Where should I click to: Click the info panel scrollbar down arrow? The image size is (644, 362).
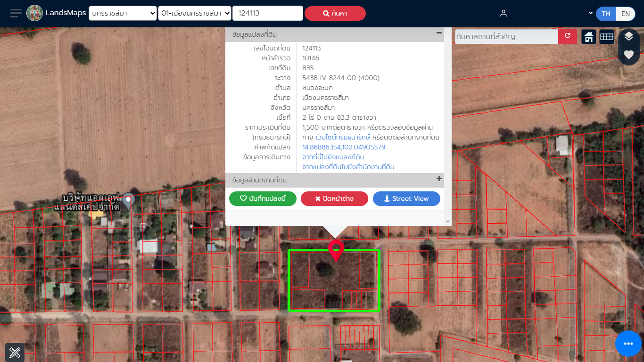448,222
